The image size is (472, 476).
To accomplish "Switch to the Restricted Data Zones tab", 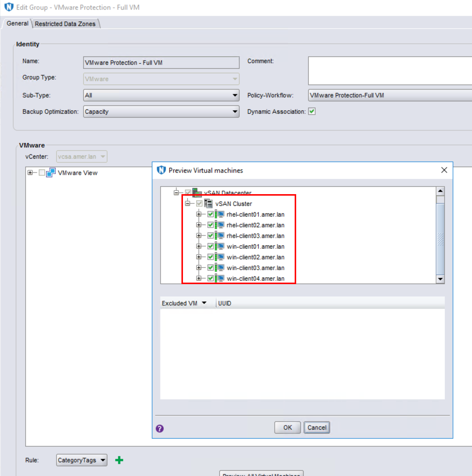I will pos(65,23).
